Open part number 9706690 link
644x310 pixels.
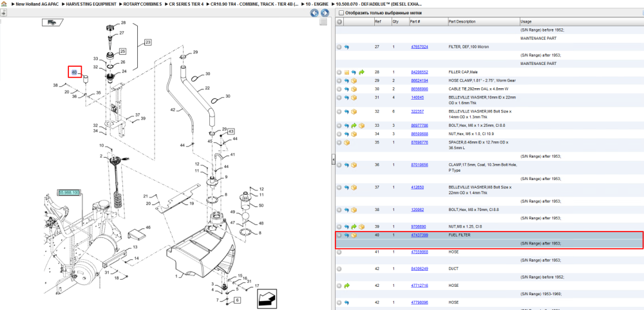coord(419,227)
